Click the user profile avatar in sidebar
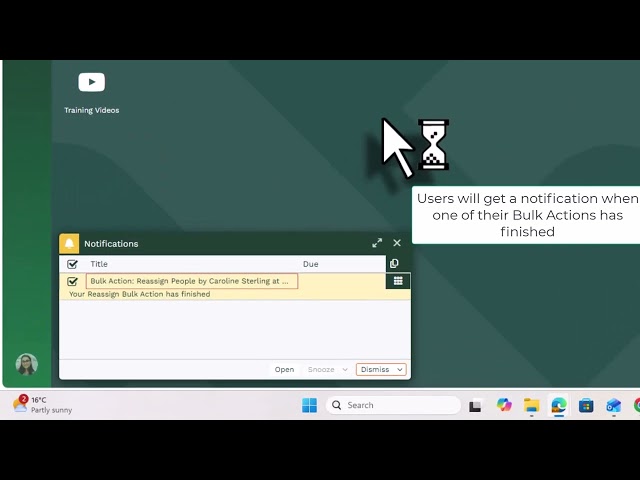The height and width of the screenshot is (480, 640). [27, 364]
